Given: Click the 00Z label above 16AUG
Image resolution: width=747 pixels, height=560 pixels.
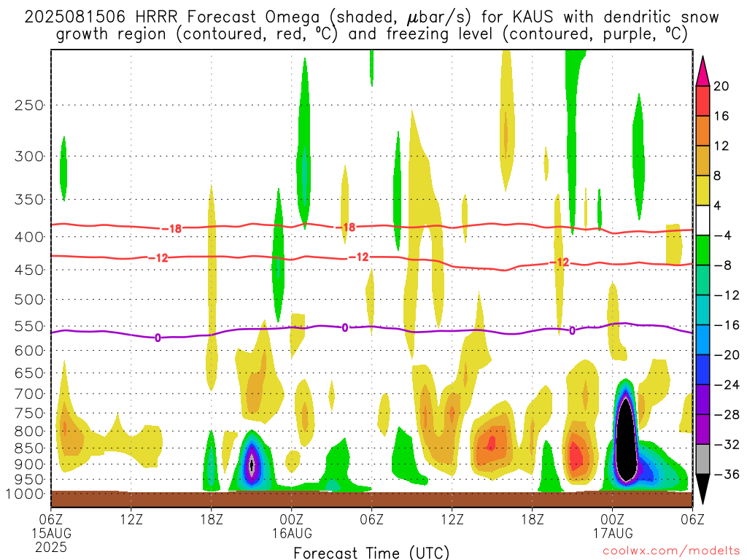Looking at the screenshot, I should pos(292,519).
